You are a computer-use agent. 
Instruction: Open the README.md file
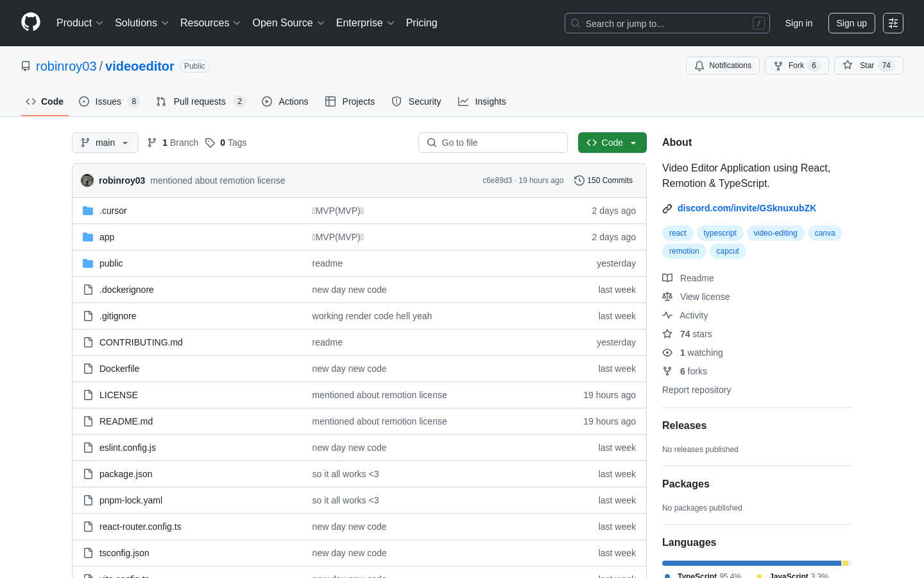click(x=126, y=421)
